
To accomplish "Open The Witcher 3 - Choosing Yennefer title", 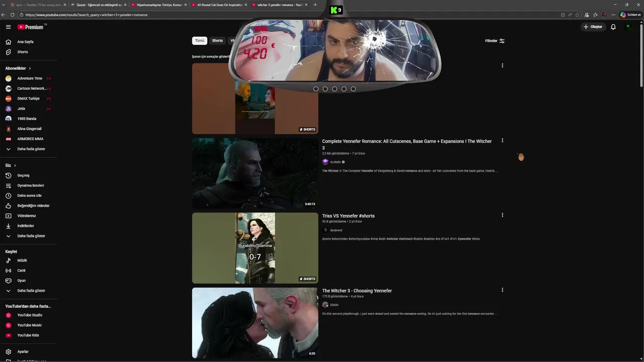I will [357, 291].
